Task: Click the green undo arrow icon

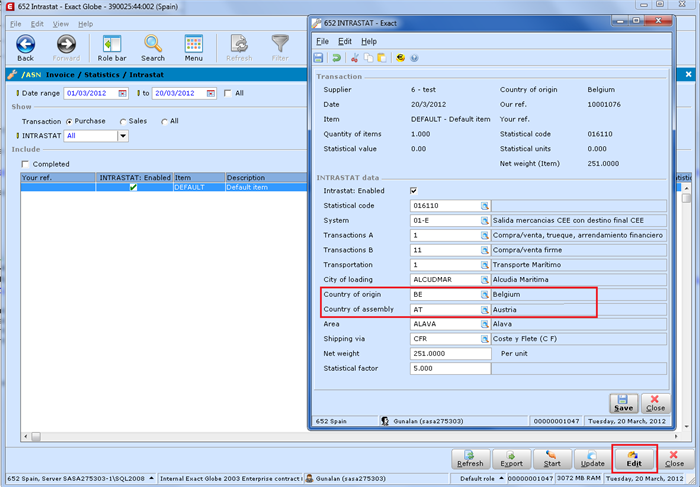Action: [x=337, y=58]
